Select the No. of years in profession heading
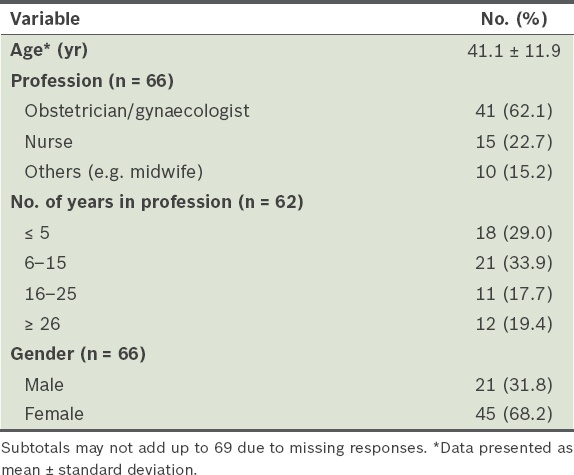 [157, 202]
